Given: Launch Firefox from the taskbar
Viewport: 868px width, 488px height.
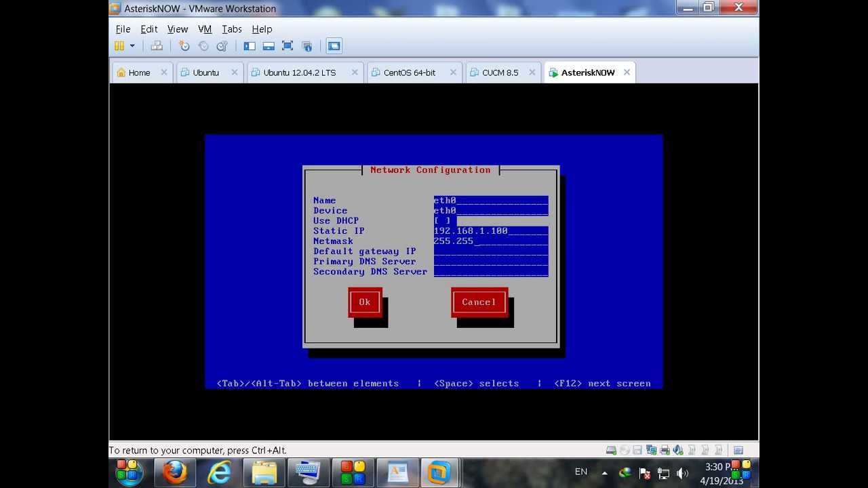Looking at the screenshot, I should 175,473.
